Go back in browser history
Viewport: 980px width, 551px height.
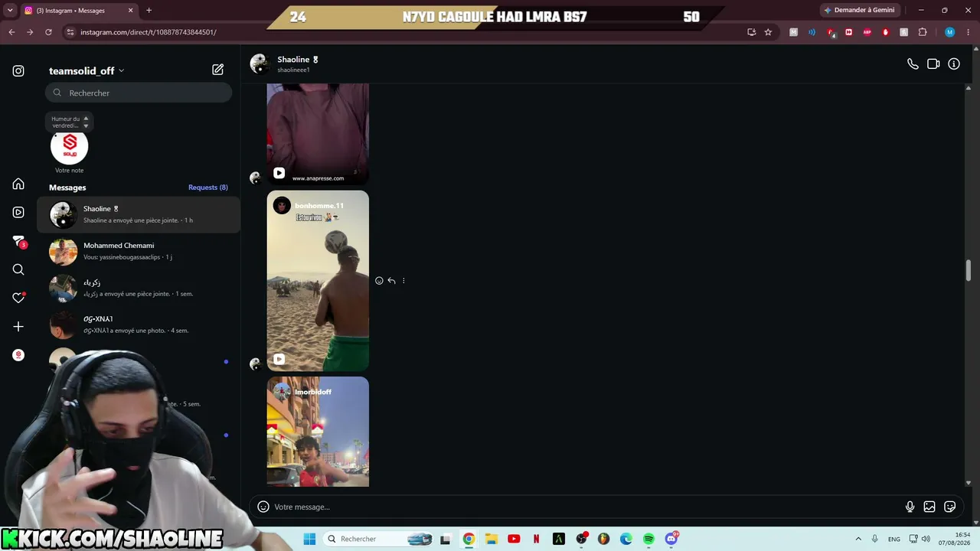pos(11,32)
